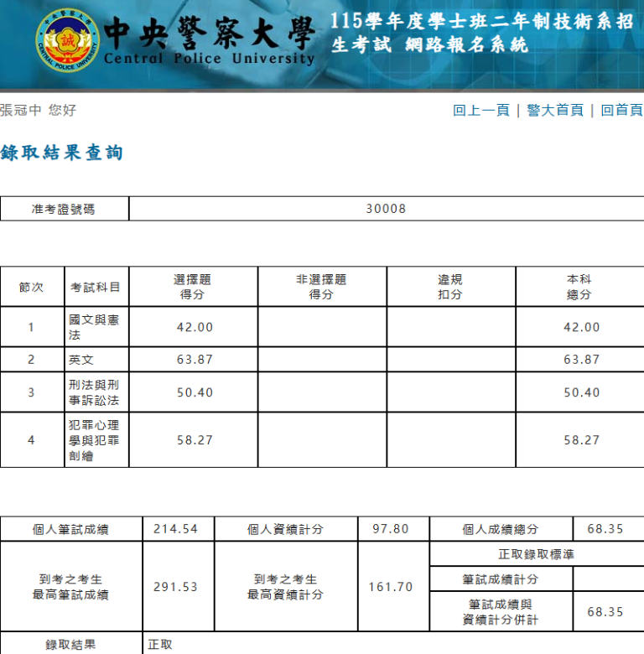Click the 50.40 subject total in 本科總分 column
644x654 pixels.
pyautogui.click(x=581, y=392)
